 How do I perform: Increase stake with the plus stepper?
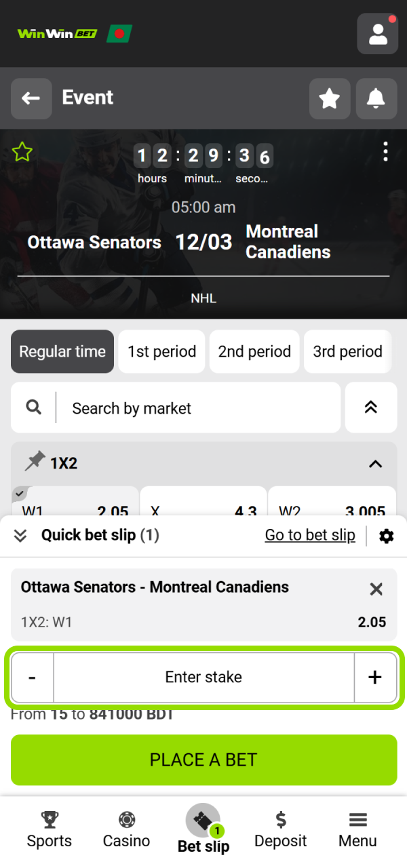click(x=375, y=677)
